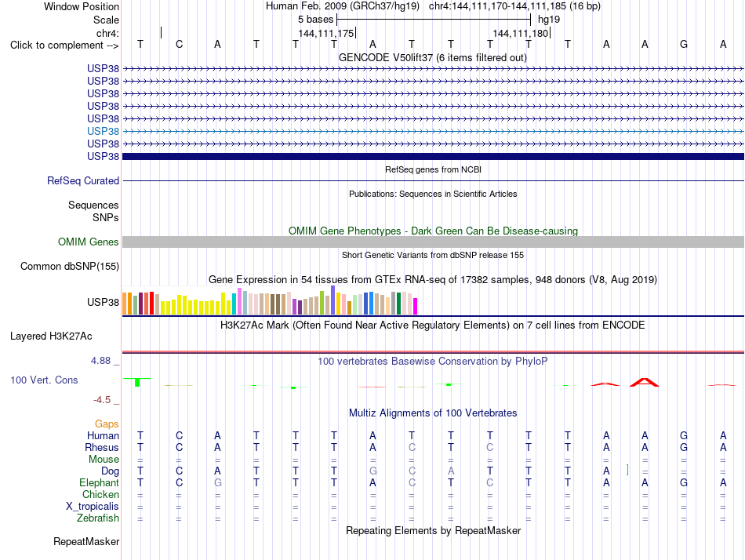Click the chr4:144,111,170-144,111,185 window position text
The height and width of the screenshot is (560, 745).
point(514,6)
